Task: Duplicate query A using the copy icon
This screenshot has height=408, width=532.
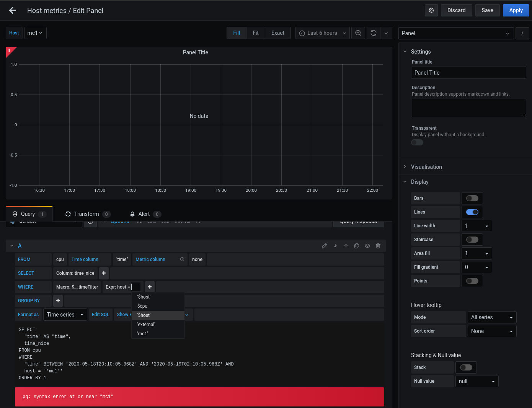Action: coord(357,246)
